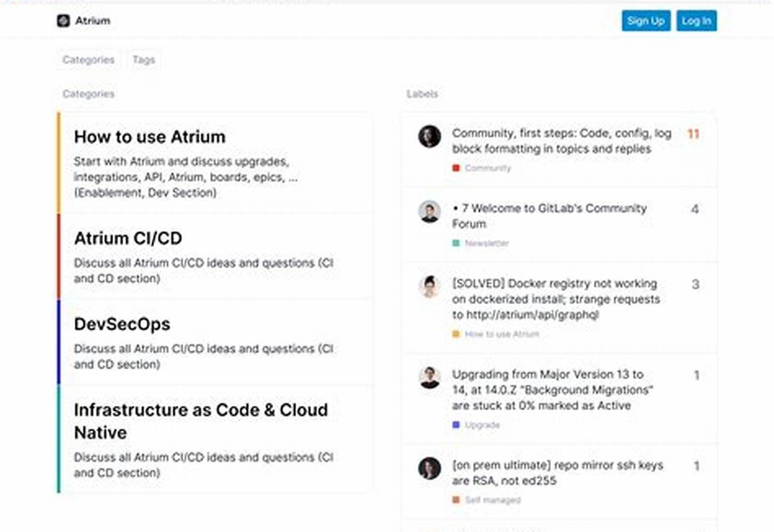Click the Categories column heading above the list
Screen dimensions: 774x532
[89, 94]
